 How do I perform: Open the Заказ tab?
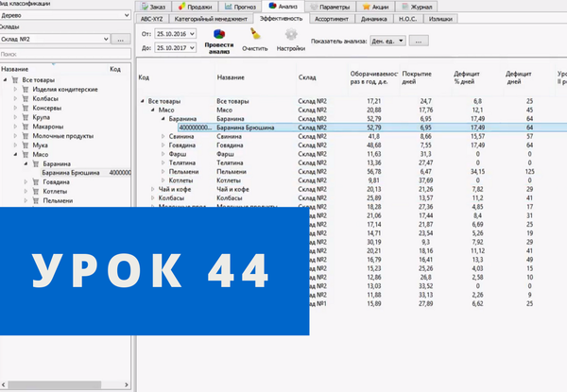pyautogui.click(x=153, y=7)
